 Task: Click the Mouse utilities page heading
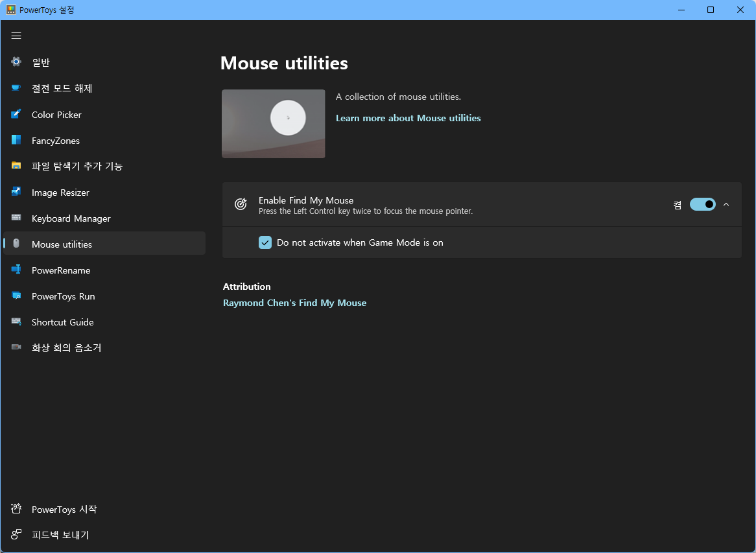tap(284, 63)
